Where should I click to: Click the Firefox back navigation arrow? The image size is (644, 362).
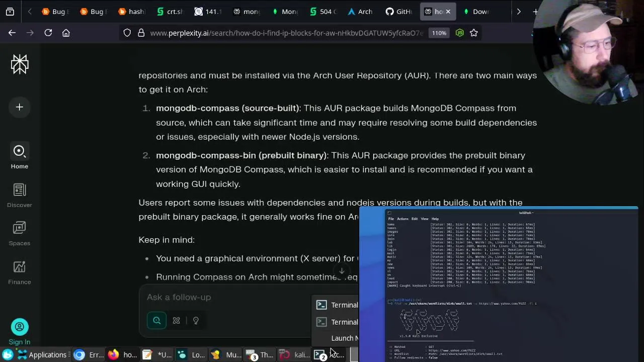pyautogui.click(x=12, y=33)
